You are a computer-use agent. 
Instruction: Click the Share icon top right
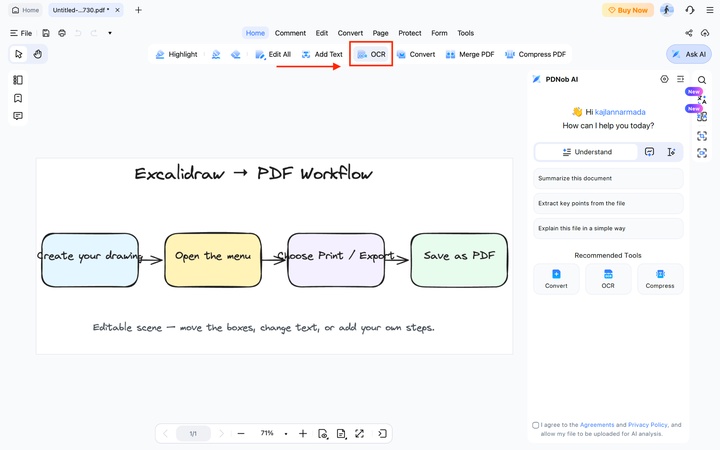pos(689,33)
